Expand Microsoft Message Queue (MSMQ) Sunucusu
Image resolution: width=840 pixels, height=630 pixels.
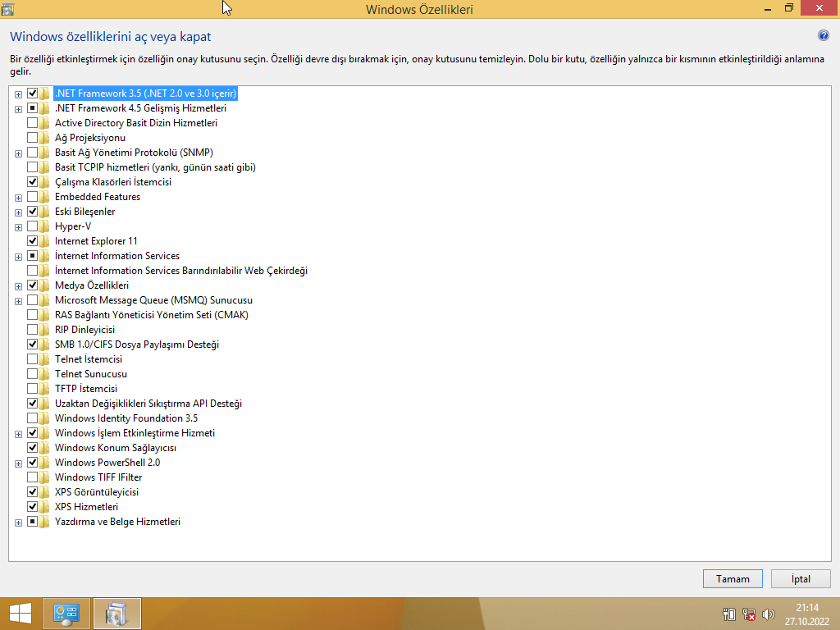(18, 301)
